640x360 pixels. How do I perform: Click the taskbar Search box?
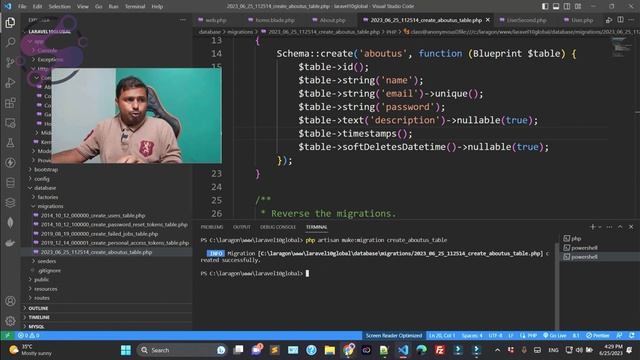click(x=182, y=350)
